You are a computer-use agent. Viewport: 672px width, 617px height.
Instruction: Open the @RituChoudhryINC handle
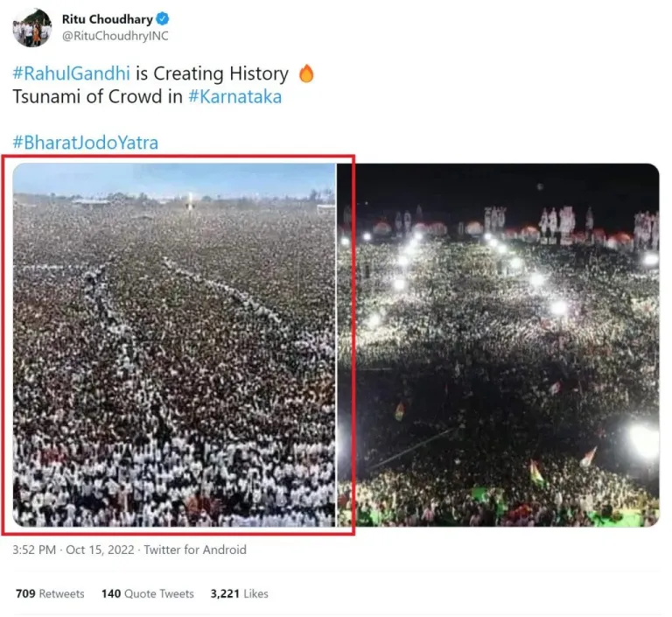pyautogui.click(x=115, y=36)
